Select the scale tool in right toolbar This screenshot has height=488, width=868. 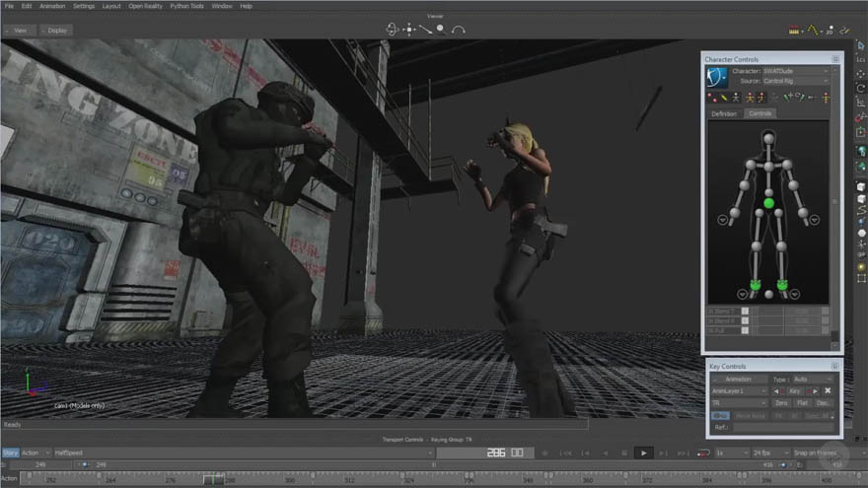click(861, 103)
